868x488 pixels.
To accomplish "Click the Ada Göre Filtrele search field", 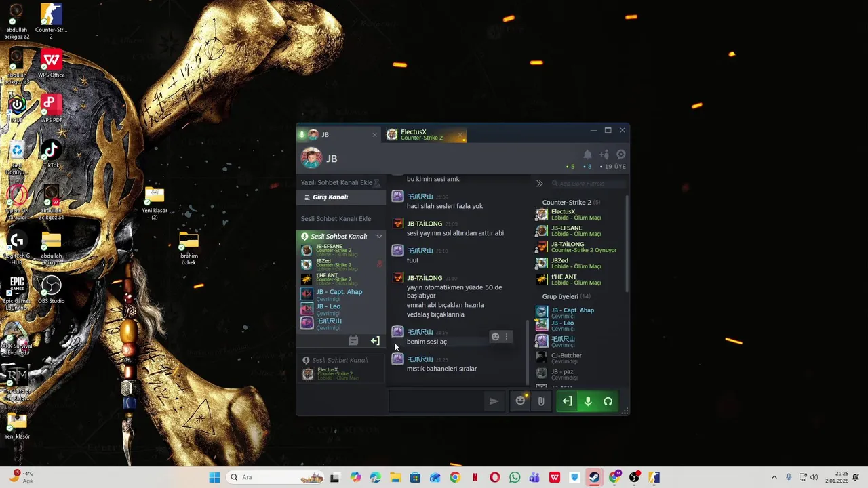I will (587, 184).
